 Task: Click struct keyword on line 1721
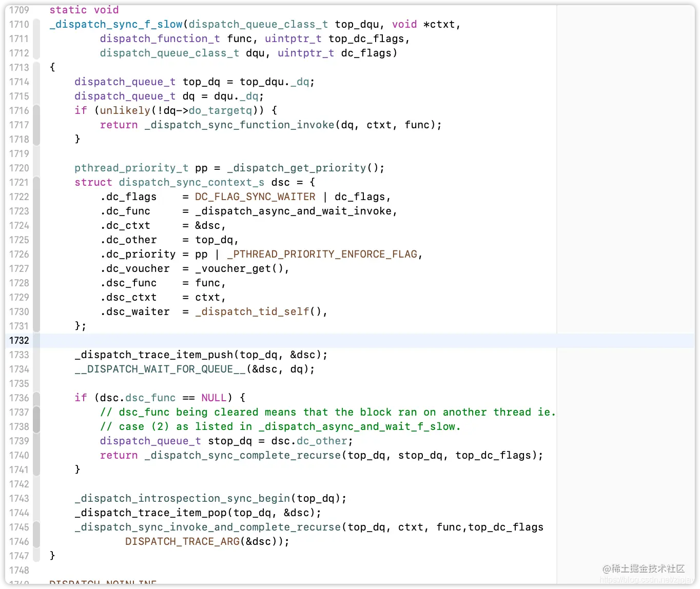93,182
